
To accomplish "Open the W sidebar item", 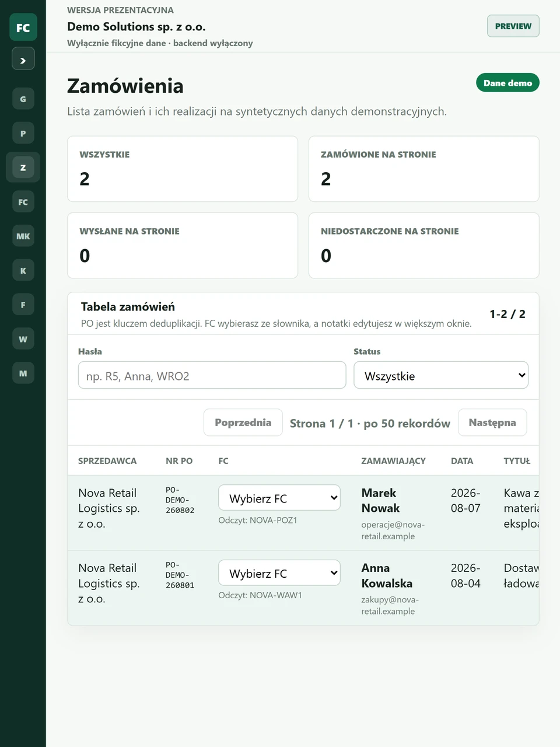I will tap(23, 339).
